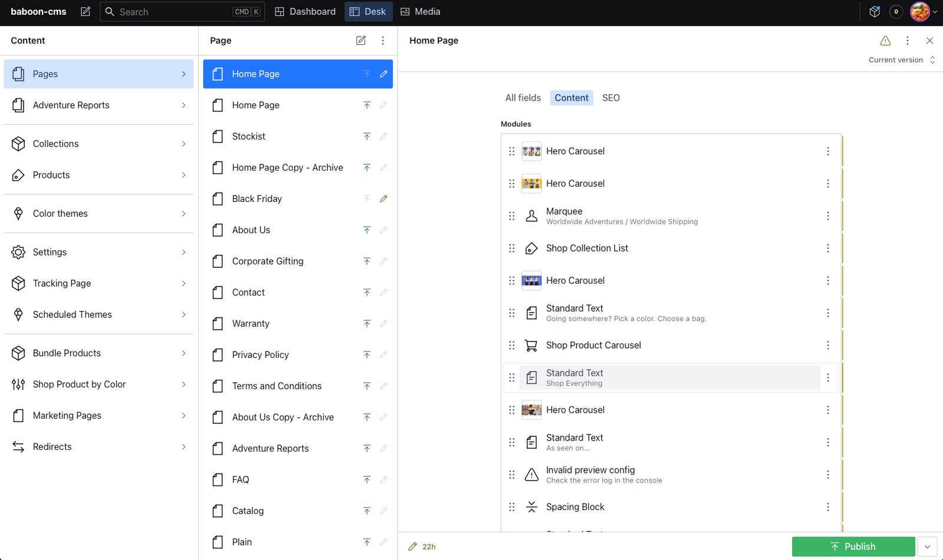Switch to the SEO tab
This screenshot has height=560, width=943.
tap(611, 98)
